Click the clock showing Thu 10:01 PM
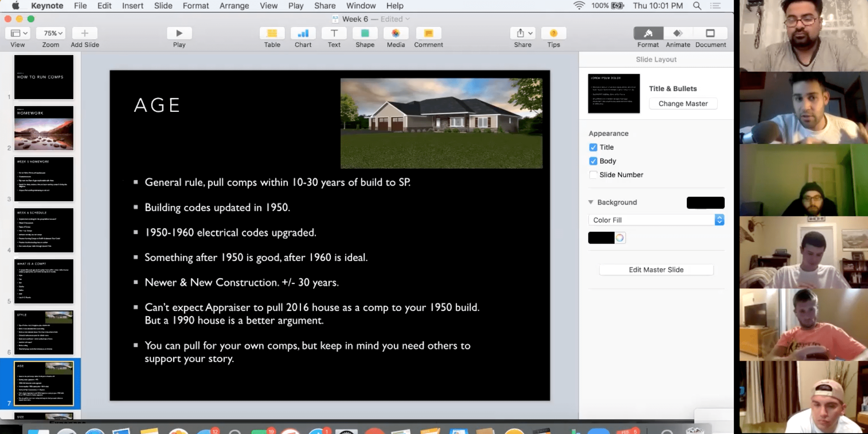The image size is (868, 434). tap(658, 6)
